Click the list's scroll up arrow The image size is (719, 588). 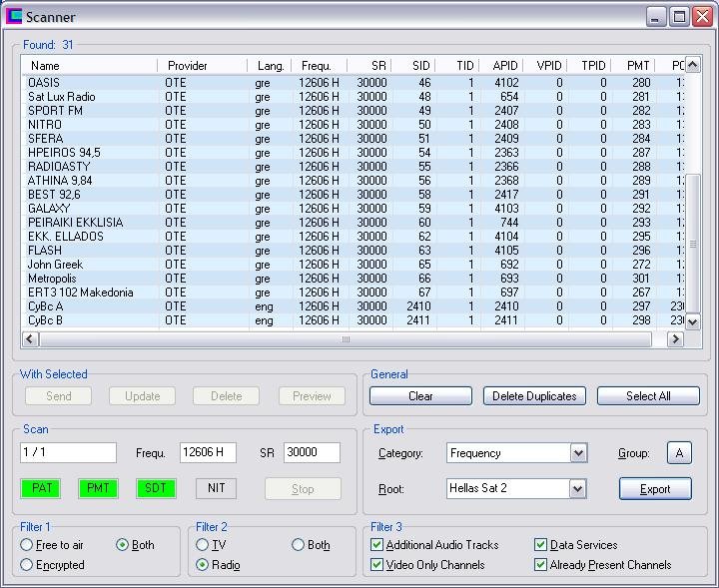(x=692, y=65)
